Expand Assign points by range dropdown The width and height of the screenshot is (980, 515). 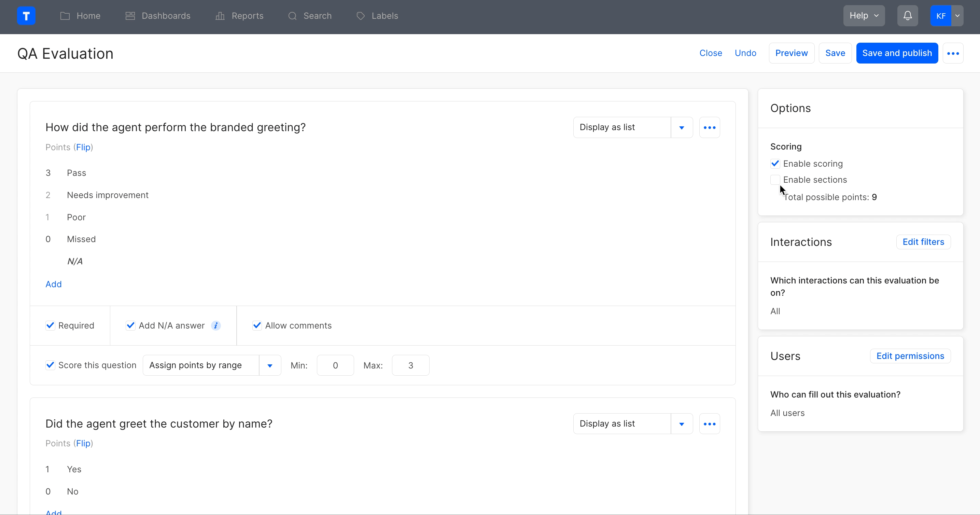[x=270, y=365]
